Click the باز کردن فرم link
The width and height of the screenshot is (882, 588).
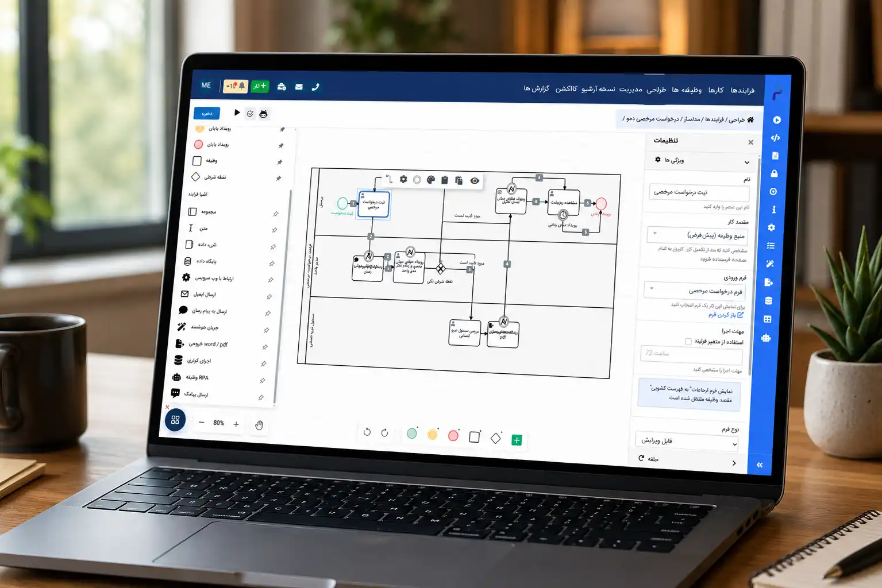point(726,315)
